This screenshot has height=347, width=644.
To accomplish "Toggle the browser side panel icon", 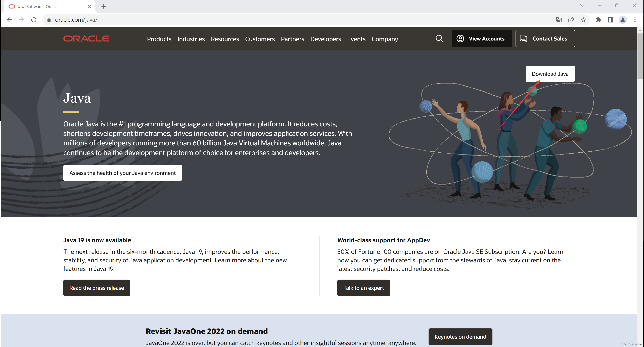I will coord(611,20).
